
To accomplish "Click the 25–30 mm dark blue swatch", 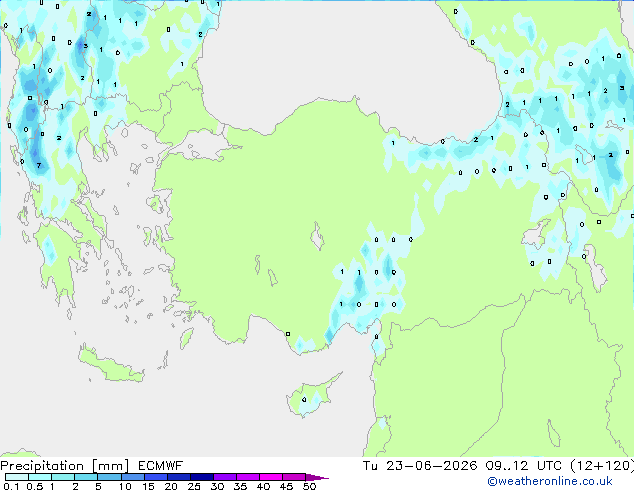I will pyautogui.click(x=201, y=477).
